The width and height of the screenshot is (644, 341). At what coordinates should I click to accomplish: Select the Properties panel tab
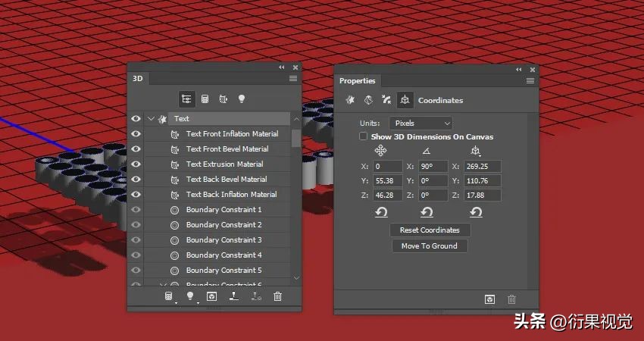(x=357, y=81)
